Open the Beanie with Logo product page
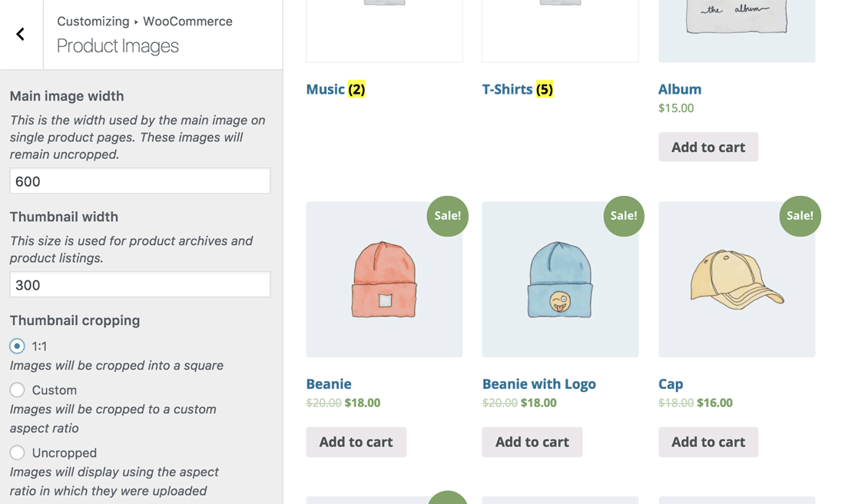845x504 pixels. [538, 383]
